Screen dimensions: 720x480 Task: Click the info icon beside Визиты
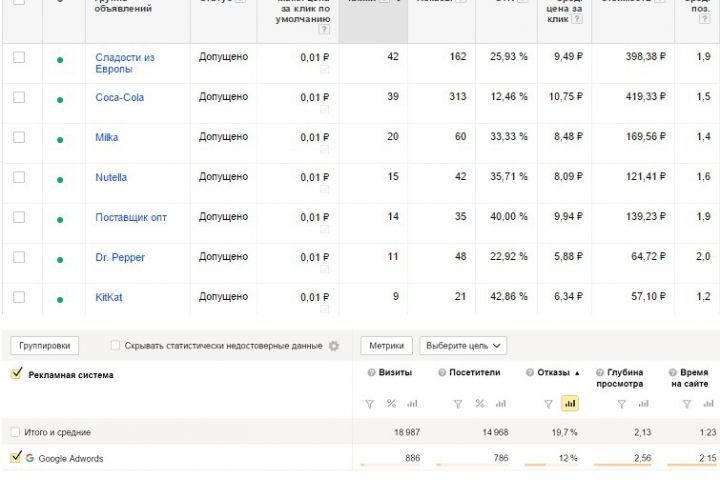371,373
